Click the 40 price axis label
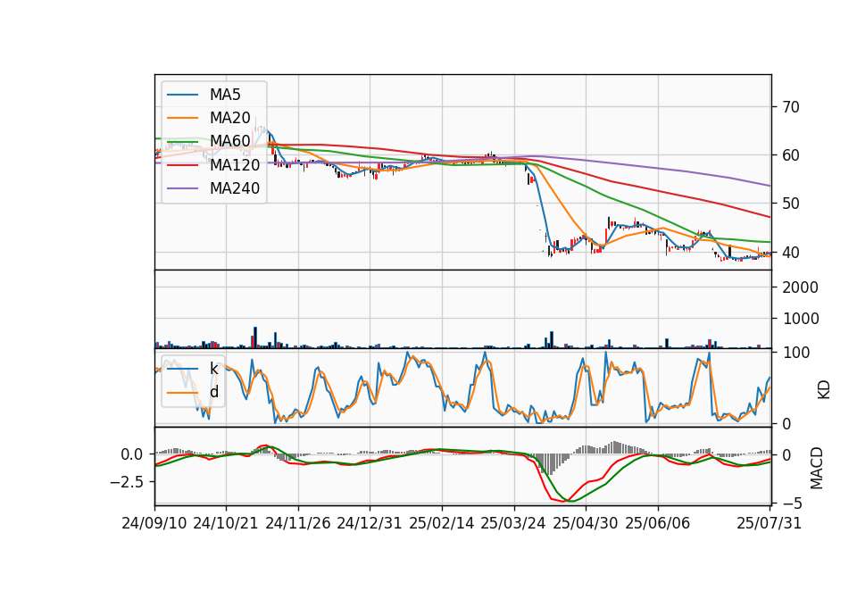The height and width of the screenshot is (616, 857). click(x=791, y=252)
